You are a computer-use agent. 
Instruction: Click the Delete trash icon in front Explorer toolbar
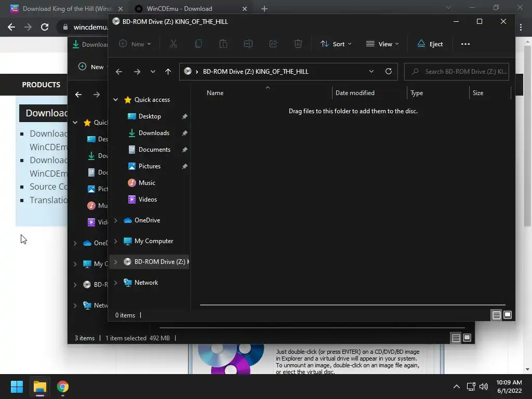[298, 44]
